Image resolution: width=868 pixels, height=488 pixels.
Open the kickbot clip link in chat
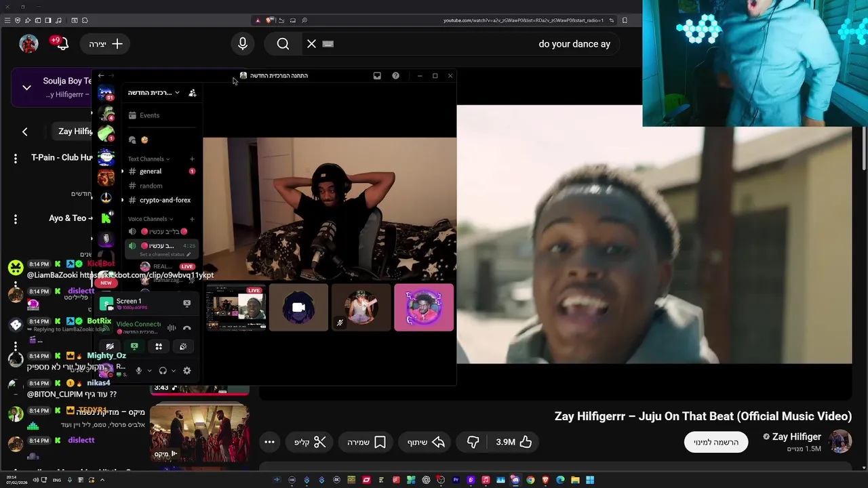(146, 275)
